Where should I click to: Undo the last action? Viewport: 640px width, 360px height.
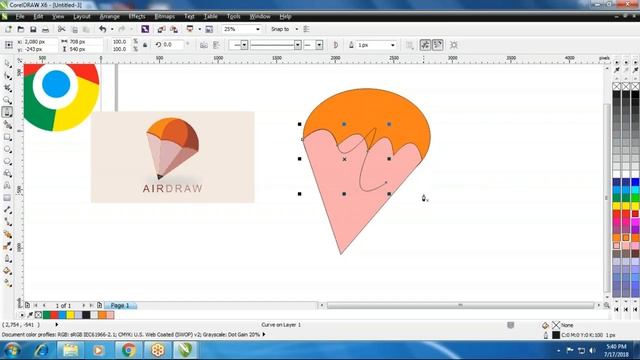coord(102,29)
